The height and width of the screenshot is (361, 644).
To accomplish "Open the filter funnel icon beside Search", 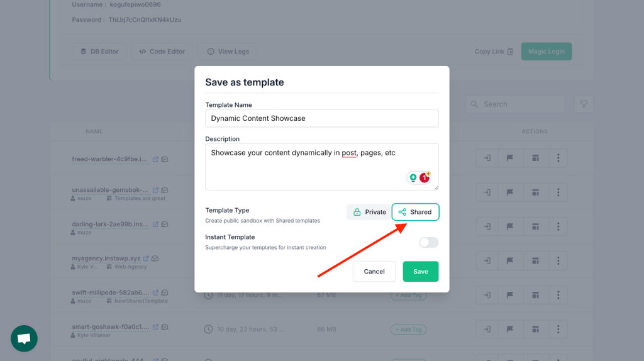I will tap(584, 104).
